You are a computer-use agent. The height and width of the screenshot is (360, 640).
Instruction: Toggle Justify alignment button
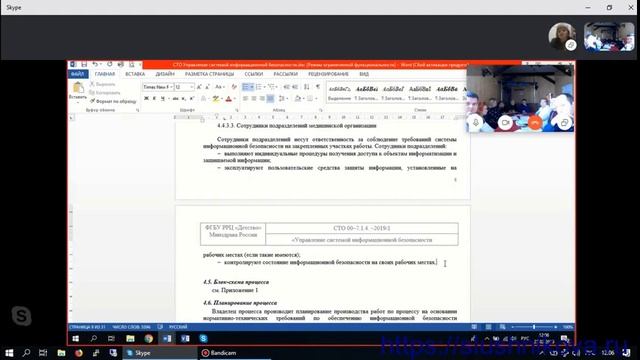tap(270, 98)
